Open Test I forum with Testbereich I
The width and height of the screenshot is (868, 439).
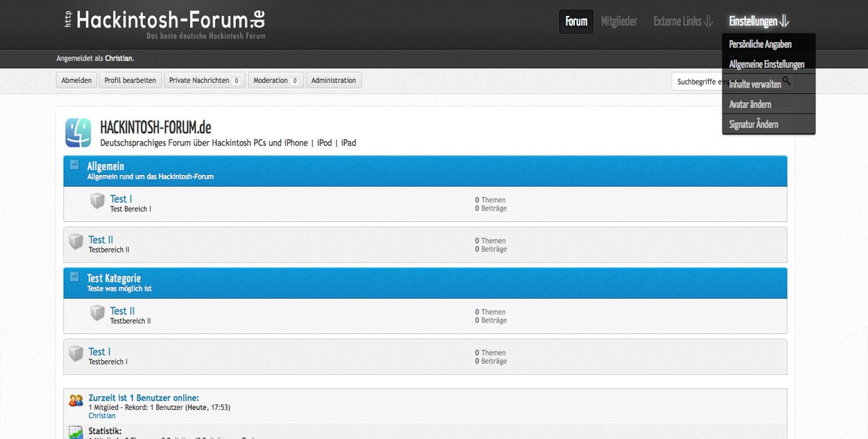[100, 351]
